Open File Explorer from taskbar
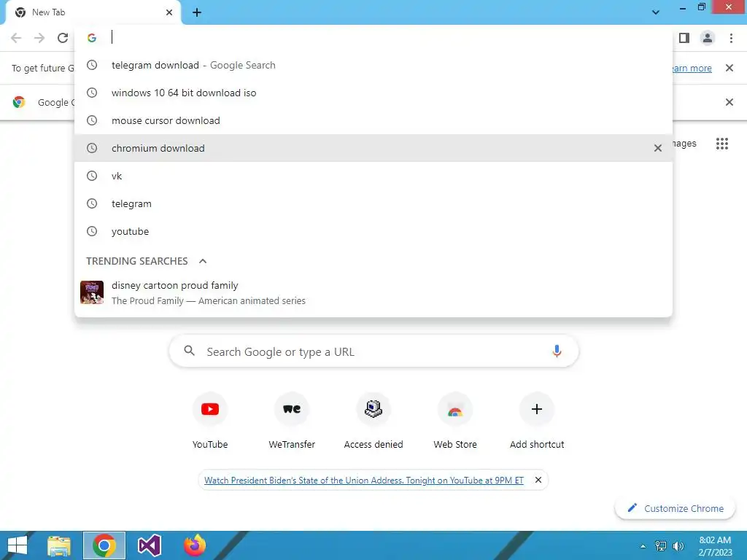The height and width of the screenshot is (560, 747). [x=59, y=545]
